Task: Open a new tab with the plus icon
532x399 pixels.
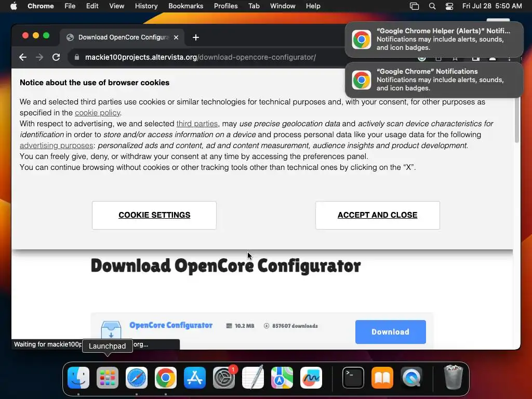Action: [x=196, y=37]
